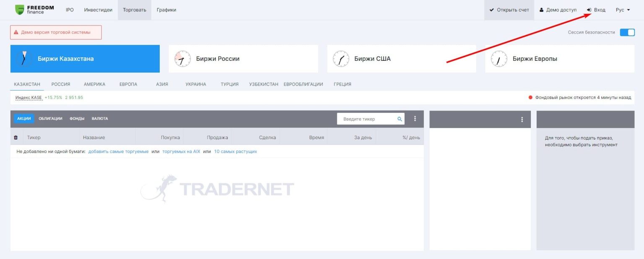Switch to the ОБЛИГАЦИИ tab
644x259 pixels.
pyautogui.click(x=50, y=119)
